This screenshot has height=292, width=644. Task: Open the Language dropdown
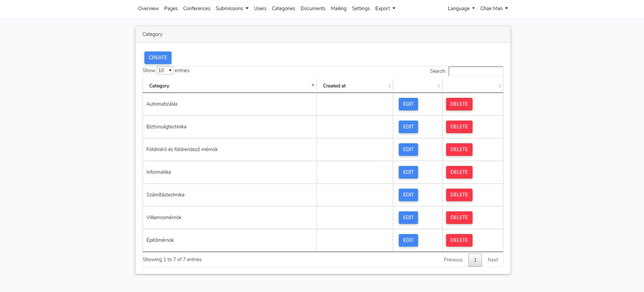tap(461, 8)
